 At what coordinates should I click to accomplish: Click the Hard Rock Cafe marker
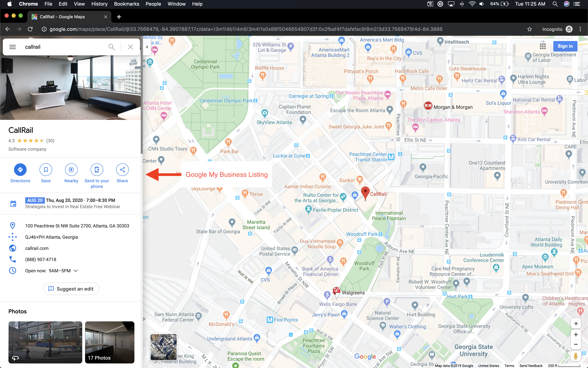point(403,79)
